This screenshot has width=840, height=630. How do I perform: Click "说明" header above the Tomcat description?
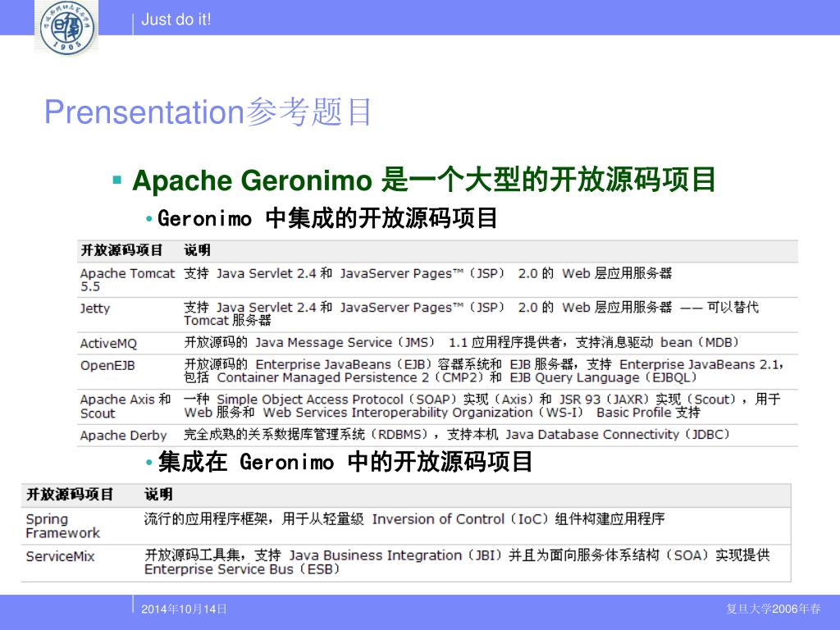pos(197,250)
